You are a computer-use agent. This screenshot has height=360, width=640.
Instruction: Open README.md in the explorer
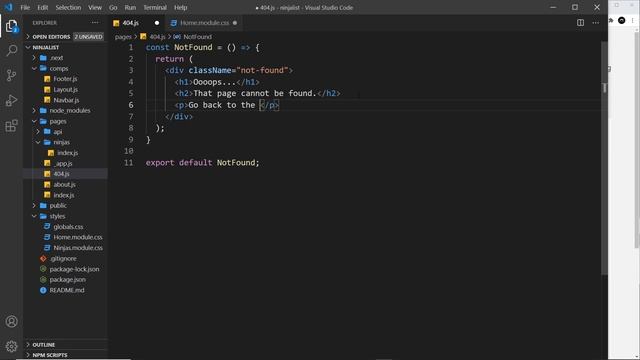click(x=65, y=290)
